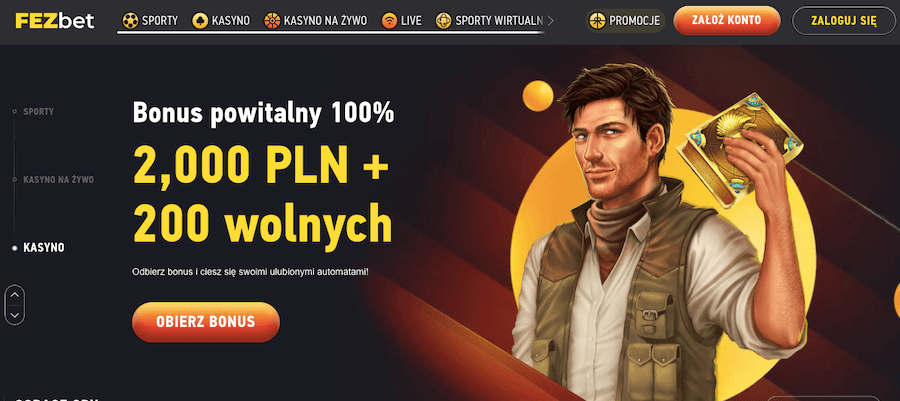Screen dimensions: 900x401
Task: Click the Załóż konto button
Action: [727, 21]
